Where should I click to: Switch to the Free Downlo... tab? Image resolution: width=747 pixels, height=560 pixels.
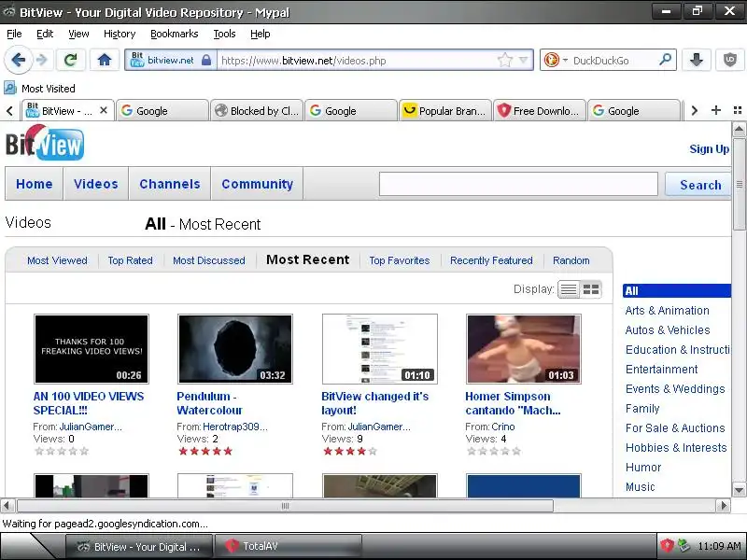pos(539,110)
